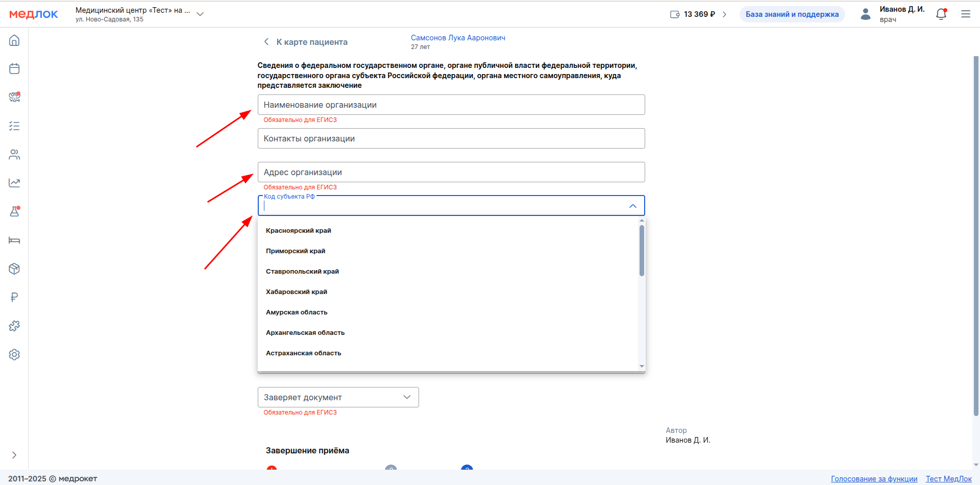Open the settings gear icon in sidebar
Image resolution: width=980 pixels, height=485 pixels.
(14, 355)
